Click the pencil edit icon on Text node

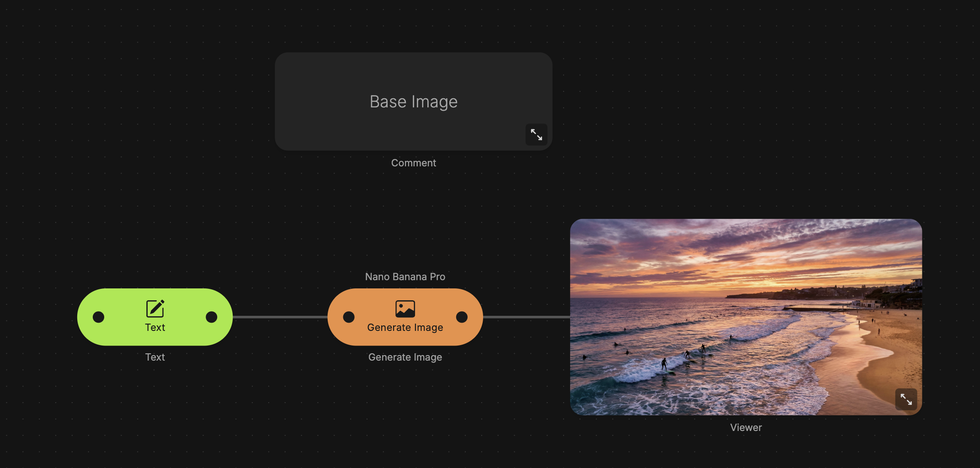155,308
